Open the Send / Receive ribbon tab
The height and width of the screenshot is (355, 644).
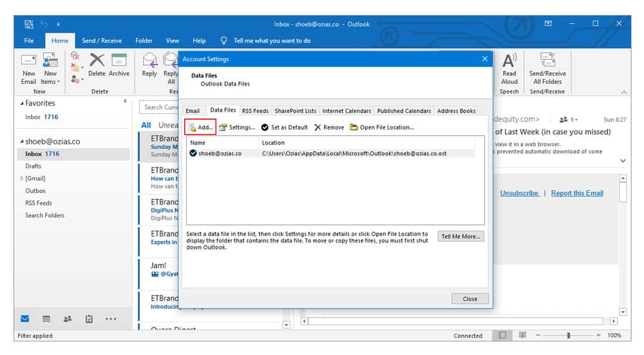point(102,41)
